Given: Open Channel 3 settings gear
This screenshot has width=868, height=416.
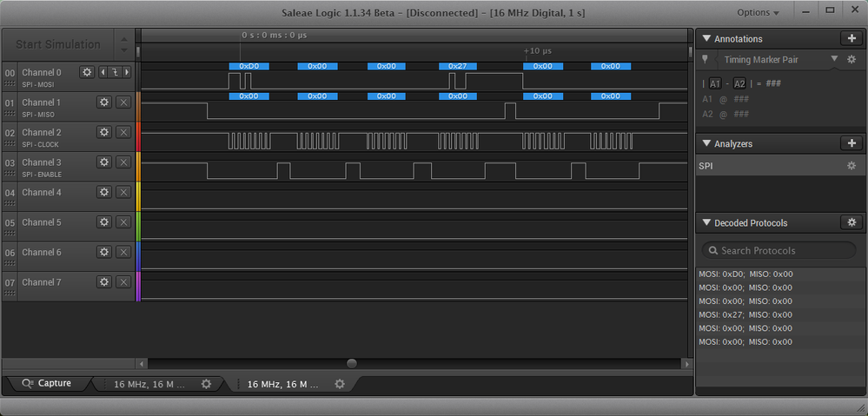Looking at the screenshot, I should (104, 162).
